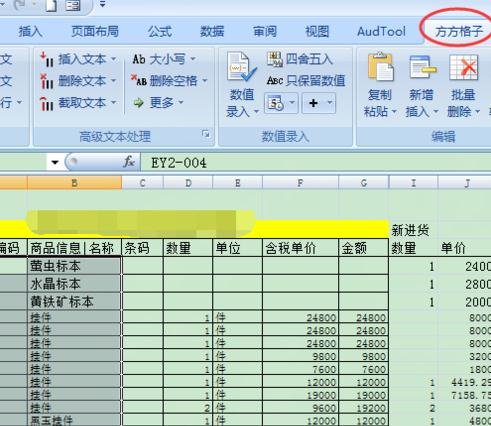This screenshot has width=491, height=426.
Task: Open the 高级文本处理 dialog launcher
Action: click(206, 134)
